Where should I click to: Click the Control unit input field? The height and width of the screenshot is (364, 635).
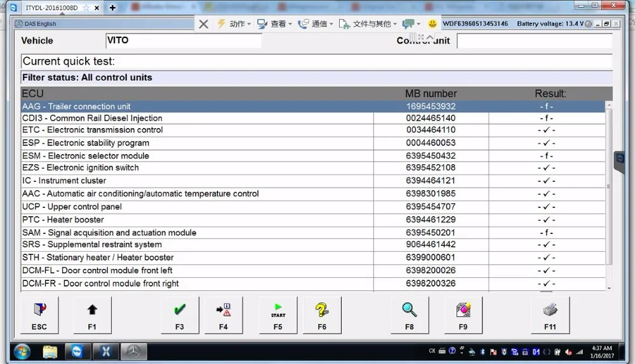535,41
